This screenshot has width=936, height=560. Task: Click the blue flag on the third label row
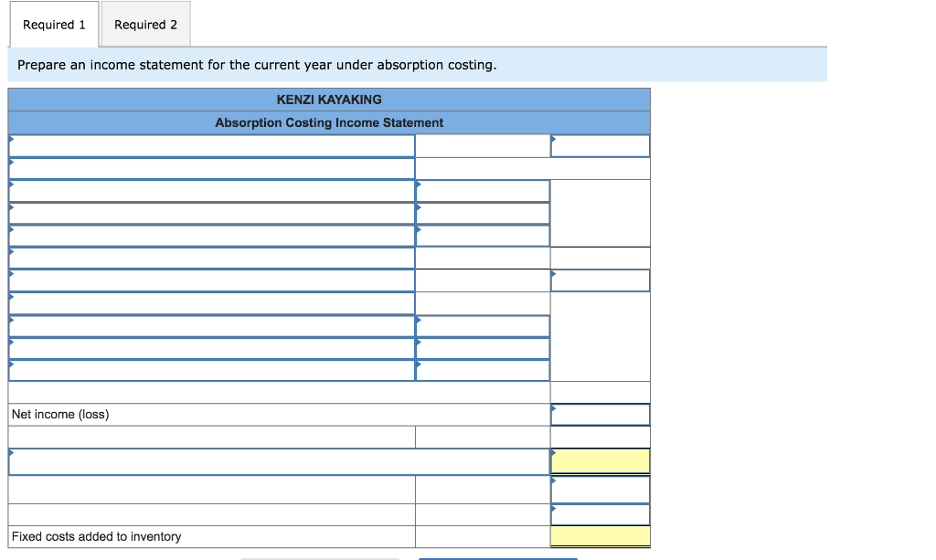[x=11, y=184]
